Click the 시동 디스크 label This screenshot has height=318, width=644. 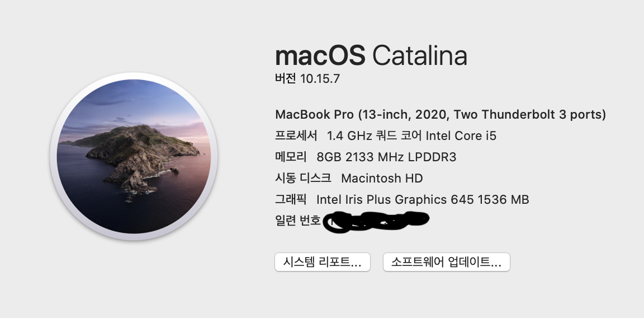click(x=302, y=178)
